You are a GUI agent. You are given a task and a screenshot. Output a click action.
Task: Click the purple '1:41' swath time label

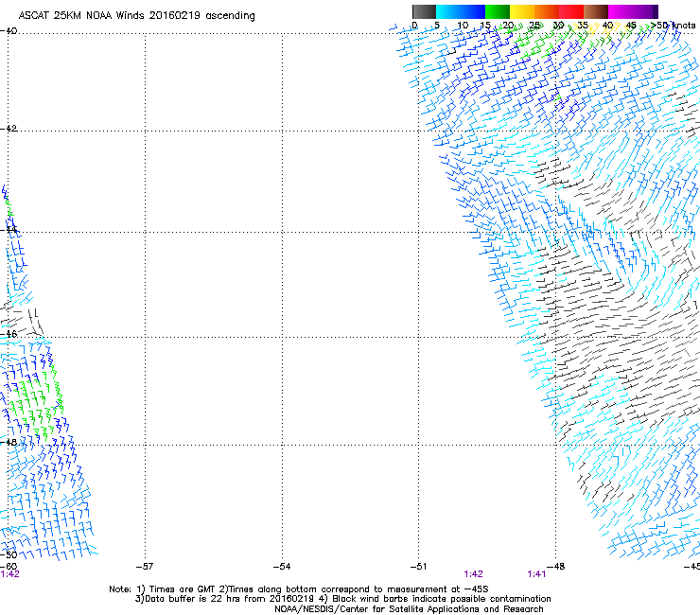point(536,574)
